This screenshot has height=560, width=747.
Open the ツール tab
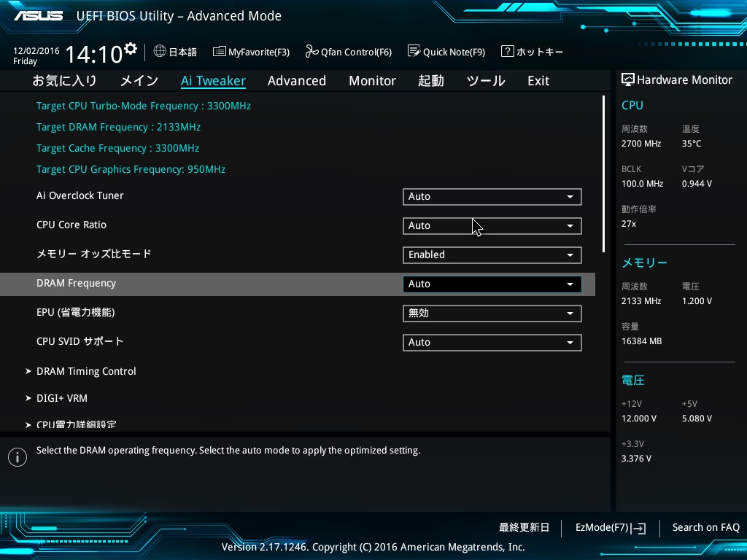coord(486,81)
